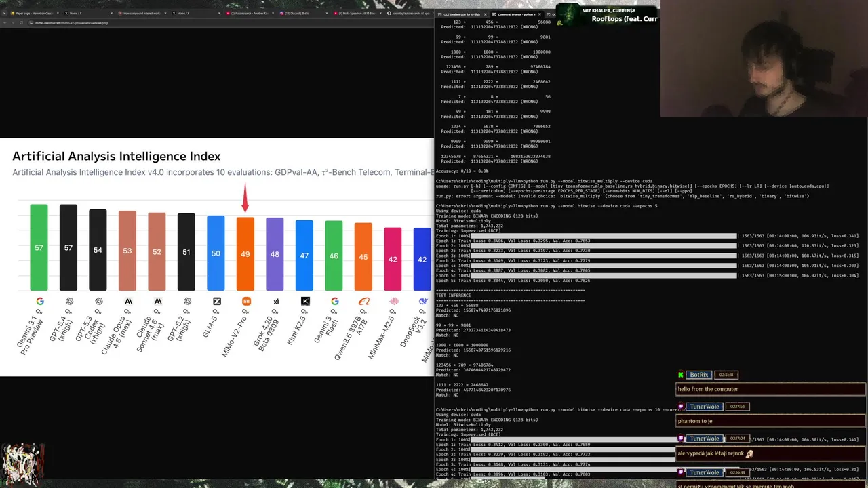Close the How compound interest tab

click(165, 13)
